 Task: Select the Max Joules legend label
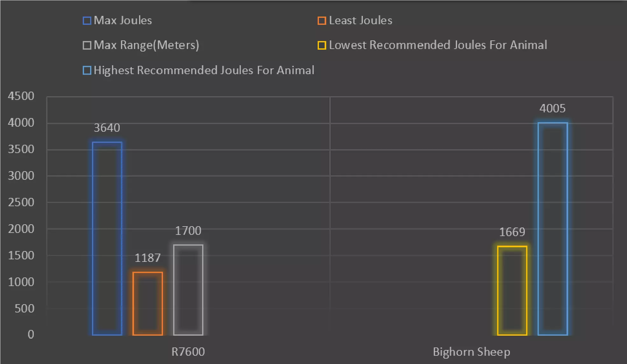[x=123, y=20]
